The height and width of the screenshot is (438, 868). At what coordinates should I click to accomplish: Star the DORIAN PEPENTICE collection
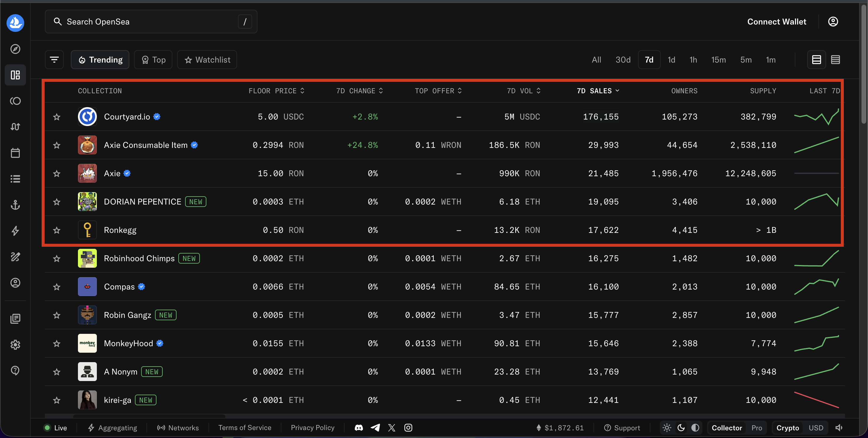[x=57, y=202]
